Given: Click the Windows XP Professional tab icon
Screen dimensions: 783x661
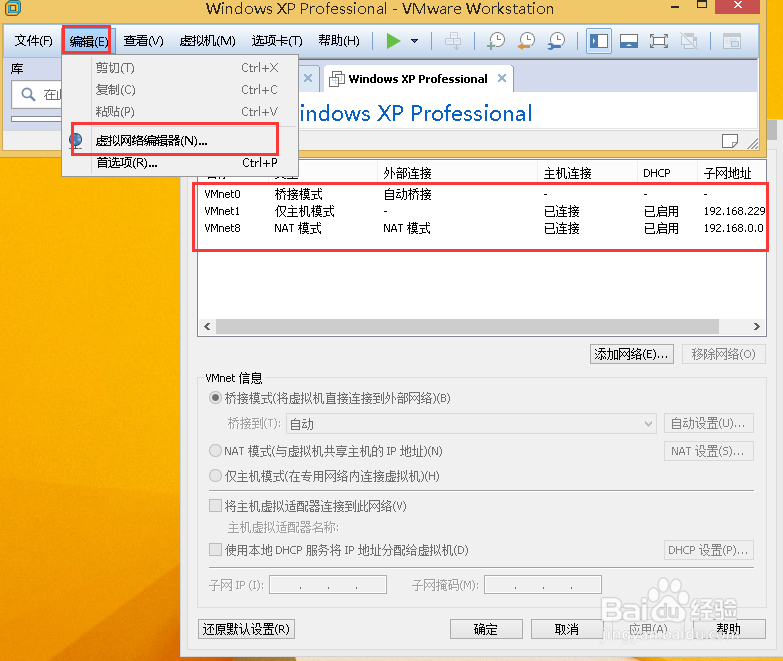Looking at the screenshot, I should (337, 78).
